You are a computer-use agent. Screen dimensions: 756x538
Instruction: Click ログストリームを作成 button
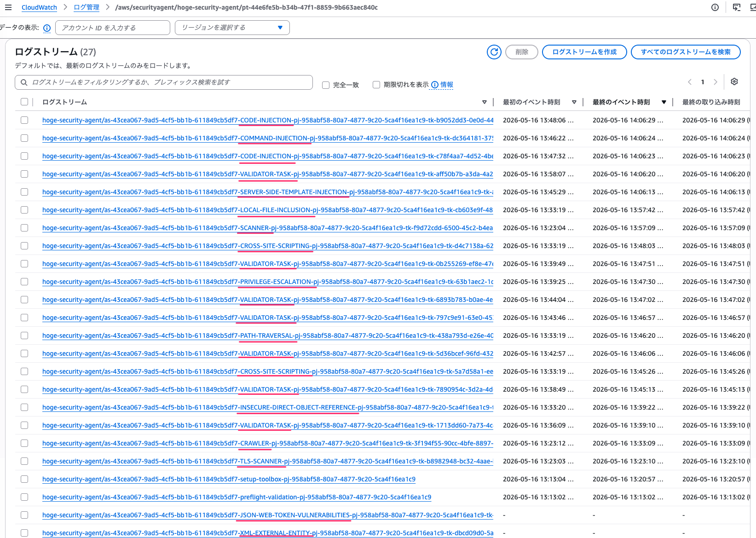[x=584, y=52]
